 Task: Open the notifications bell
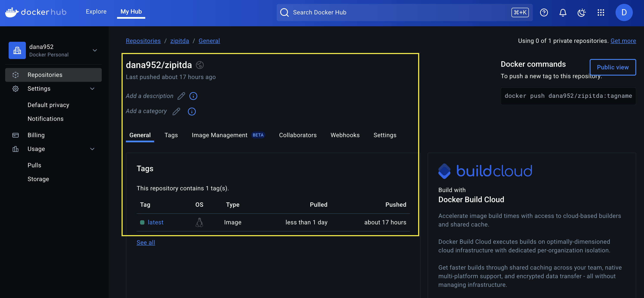(563, 12)
